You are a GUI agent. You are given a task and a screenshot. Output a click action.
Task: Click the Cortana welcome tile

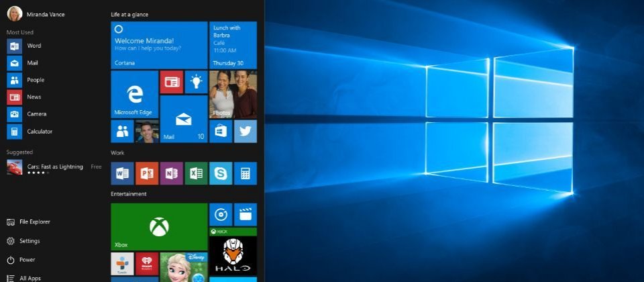tap(159, 45)
